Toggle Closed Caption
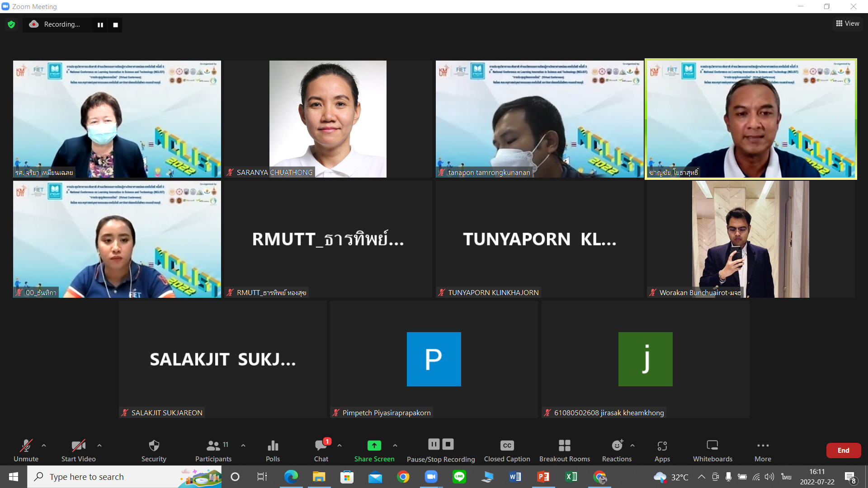This screenshot has width=868, height=488. click(507, 446)
